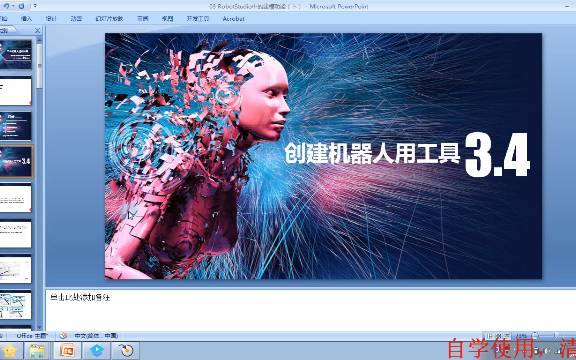Select the 3.4 title slide thumbnail

[x=15, y=161]
